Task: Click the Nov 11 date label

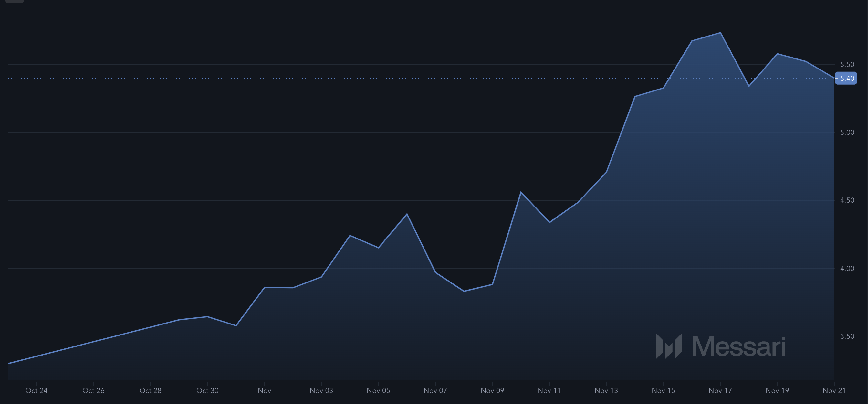Action: click(x=549, y=390)
